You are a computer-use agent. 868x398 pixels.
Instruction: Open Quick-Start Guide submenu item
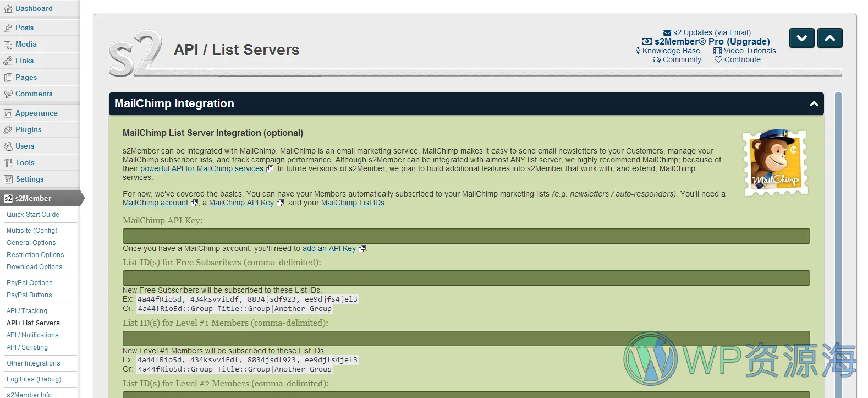[33, 215]
